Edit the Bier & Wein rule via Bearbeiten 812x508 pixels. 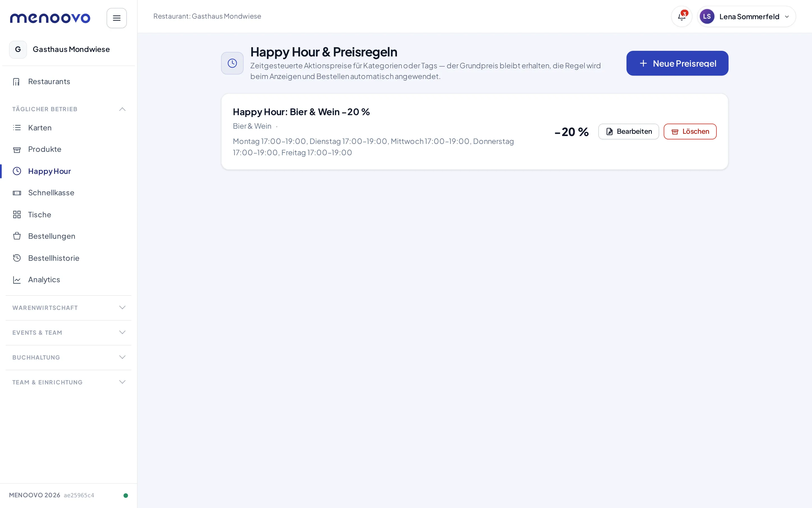[628, 131]
